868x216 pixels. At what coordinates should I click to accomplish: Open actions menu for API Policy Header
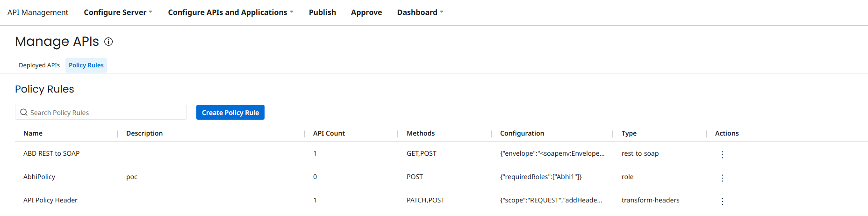(722, 201)
